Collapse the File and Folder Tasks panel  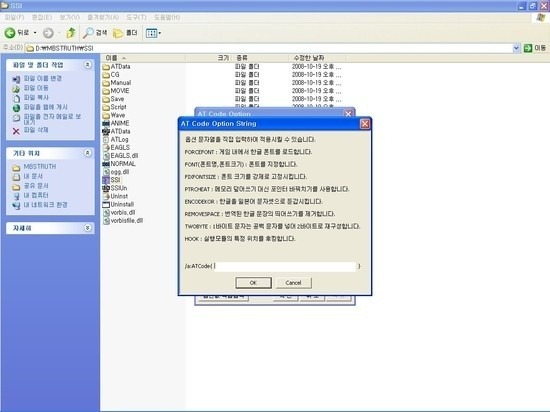click(88, 65)
